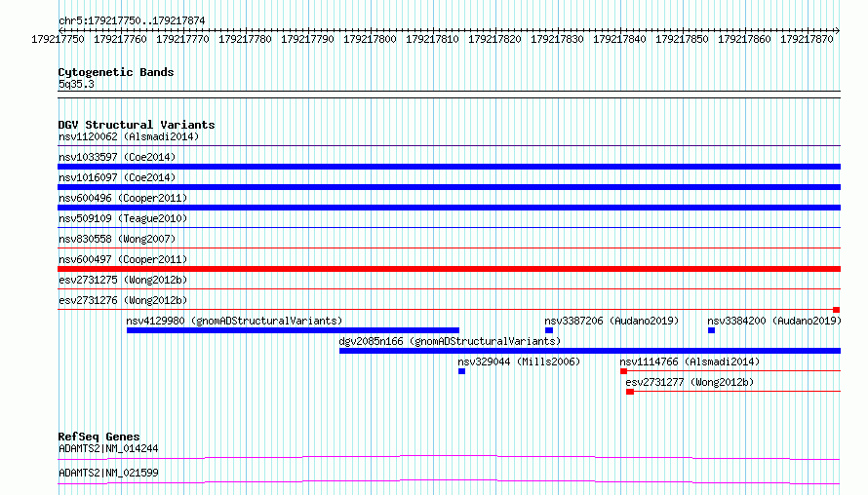Select the long blue bar of dgv2085n166
The height and width of the screenshot is (495, 868).
[x=590, y=351]
